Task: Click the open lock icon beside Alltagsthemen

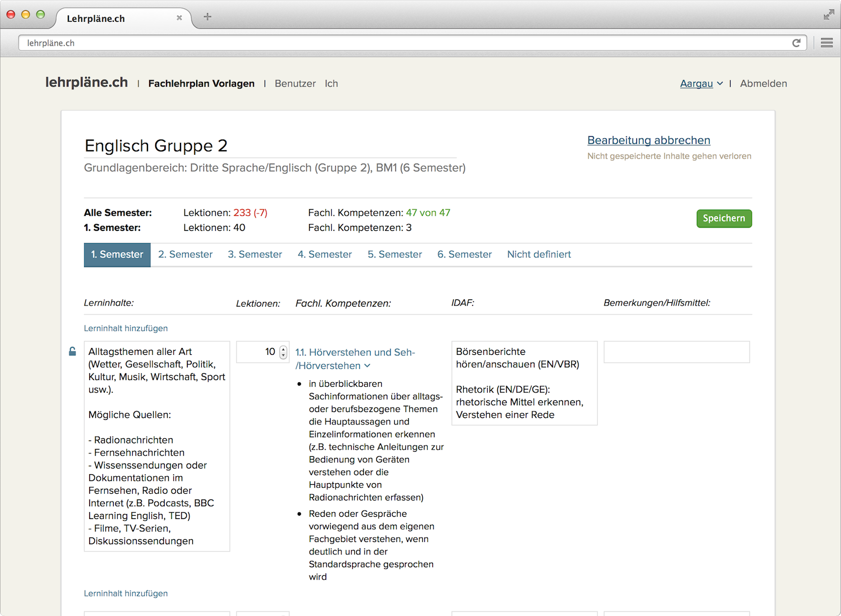Action: [x=72, y=351]
